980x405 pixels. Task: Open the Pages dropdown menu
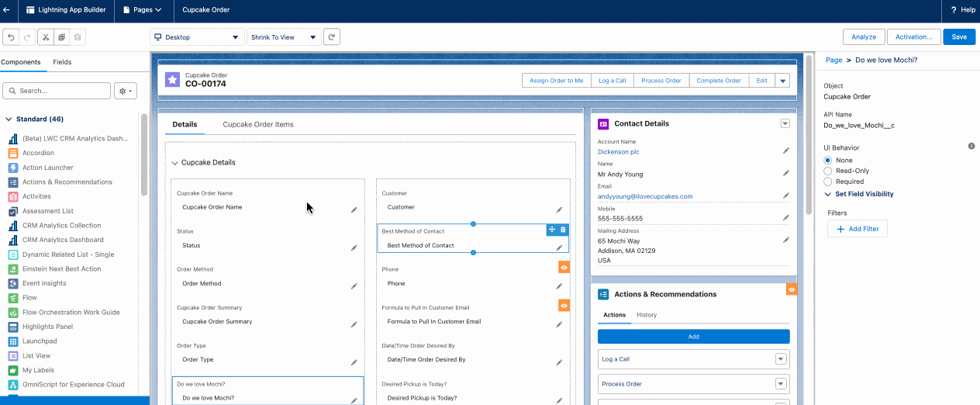[x=143, y=10]
